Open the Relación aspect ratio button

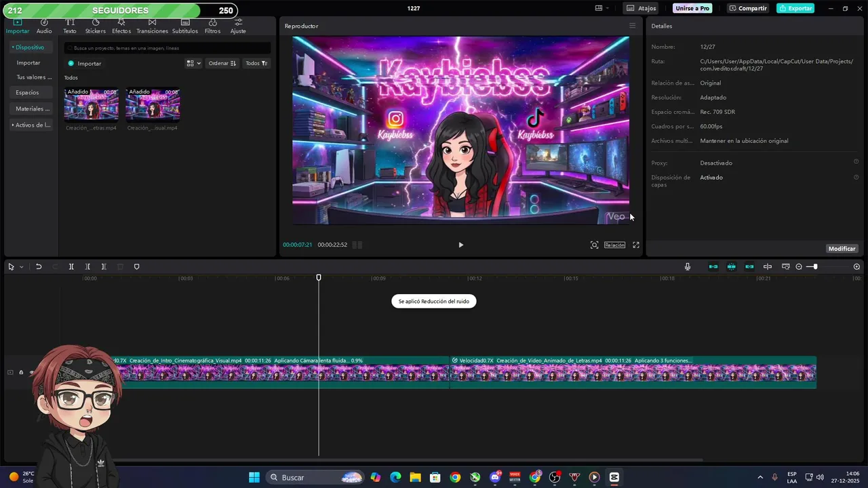(614, 245)
